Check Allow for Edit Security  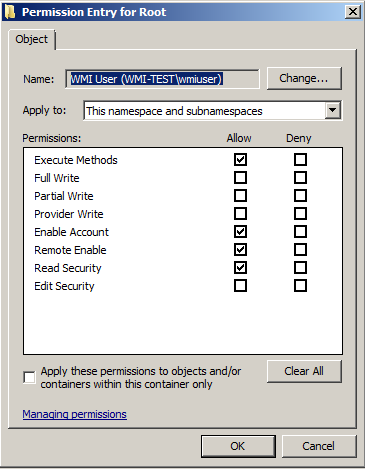point(240,286)
